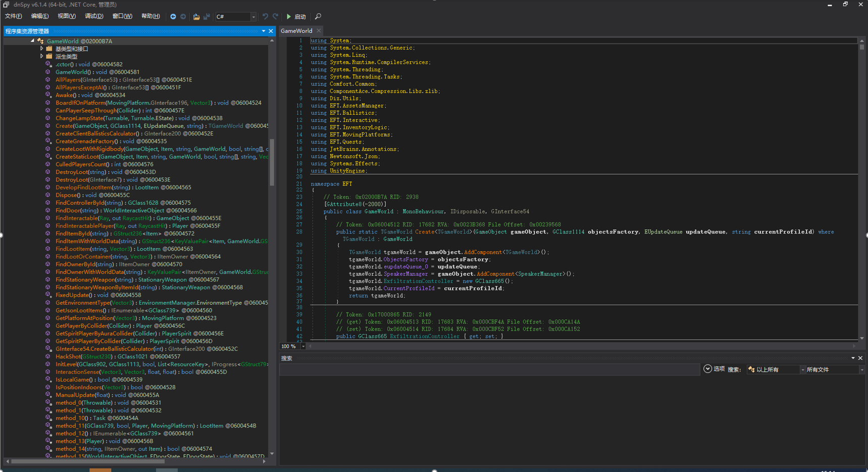Open search with the magnifier icon
Viewport: 868px width, 472px height.
coord(318,17)
